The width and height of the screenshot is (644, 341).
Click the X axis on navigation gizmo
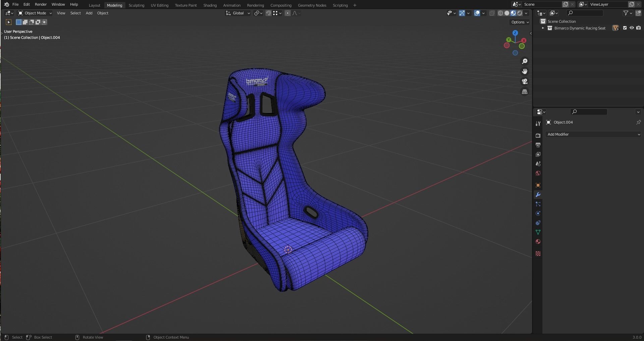(x=524, y=40)
